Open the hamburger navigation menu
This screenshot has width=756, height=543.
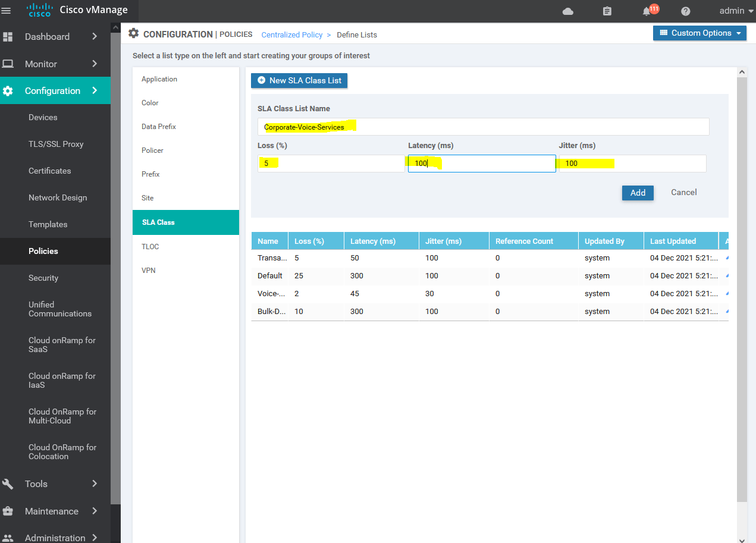[6, 11]
